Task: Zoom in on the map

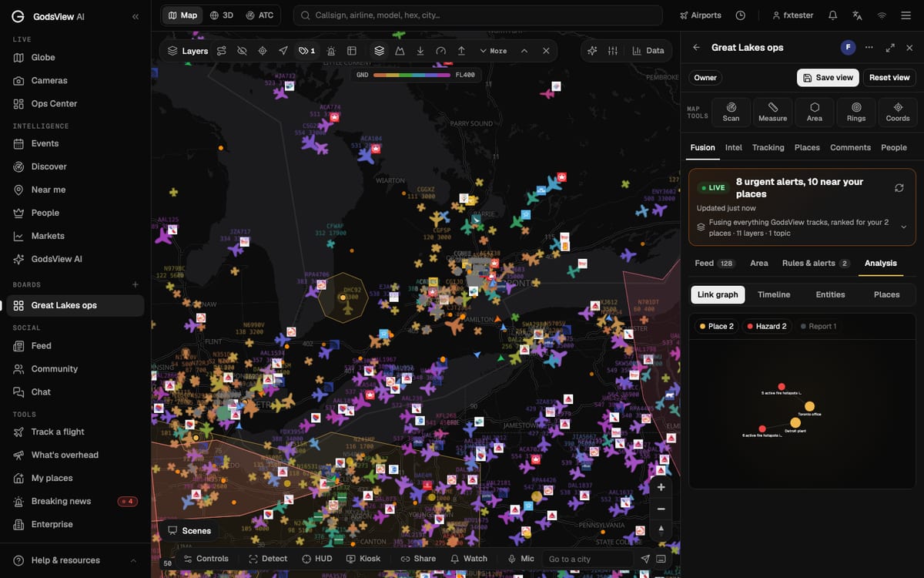Action: coord(661,487)
